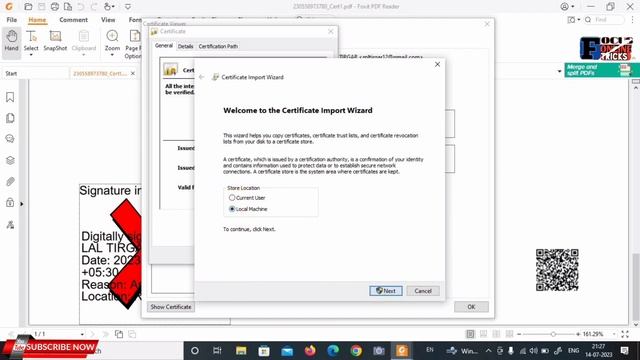Switch to the Comment ribbon tab

click(73, 20)
